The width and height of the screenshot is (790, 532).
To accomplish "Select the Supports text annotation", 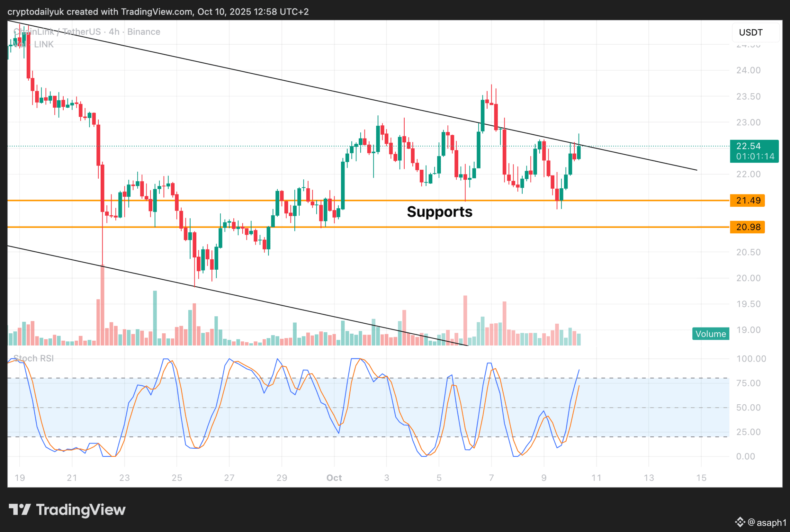I will tap(439, 212).
